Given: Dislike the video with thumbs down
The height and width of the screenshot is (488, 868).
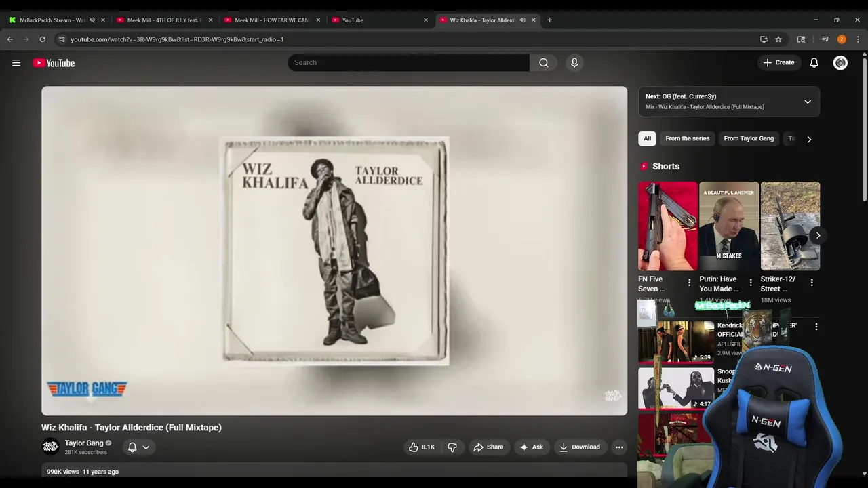Looking at the screenshot, I should [x=452, y=447].
